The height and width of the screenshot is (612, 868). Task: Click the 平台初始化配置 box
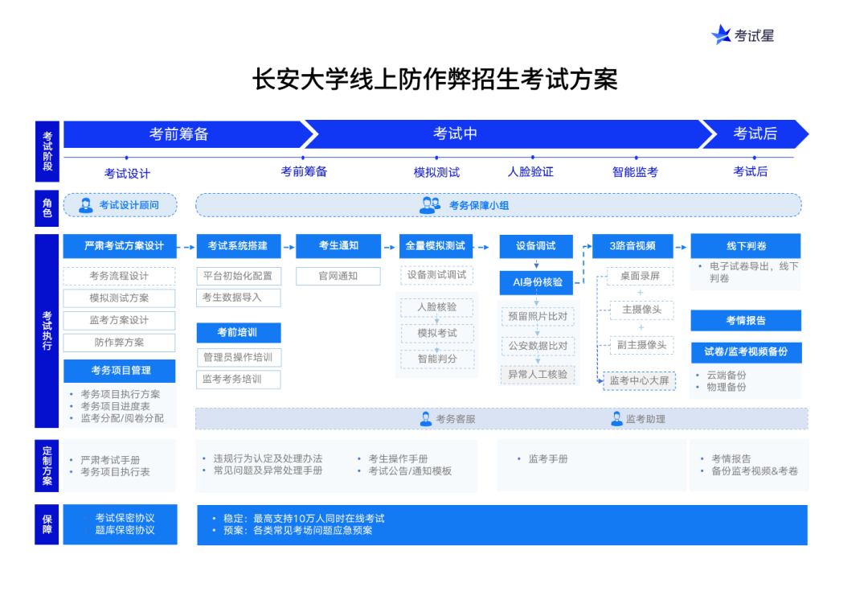coord(239,276)
